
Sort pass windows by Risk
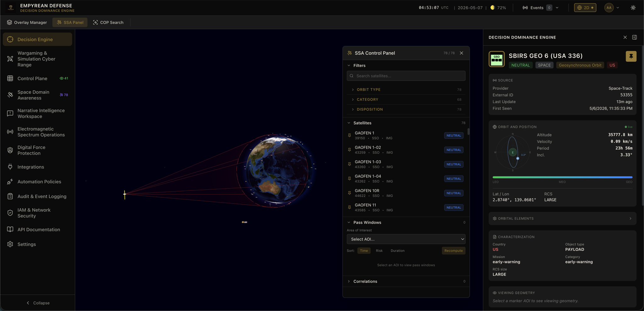[x=379, y=251]
